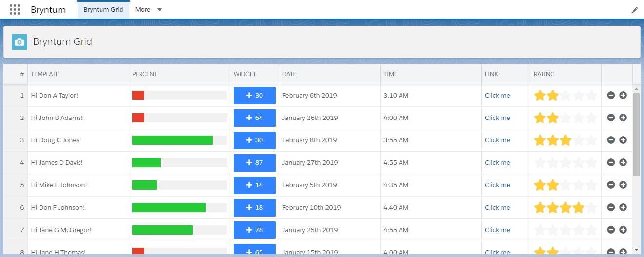Click minus icon in John B Adams row
644x257 pixels.
611,118
